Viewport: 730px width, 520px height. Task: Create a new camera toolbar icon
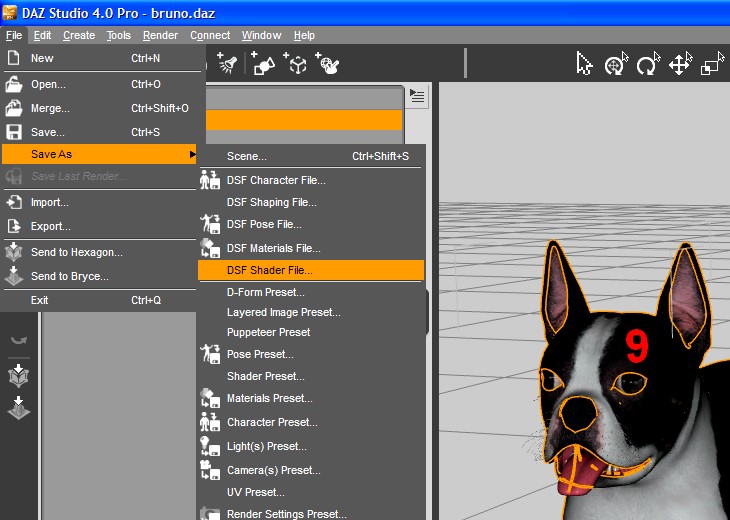point(263,64)
